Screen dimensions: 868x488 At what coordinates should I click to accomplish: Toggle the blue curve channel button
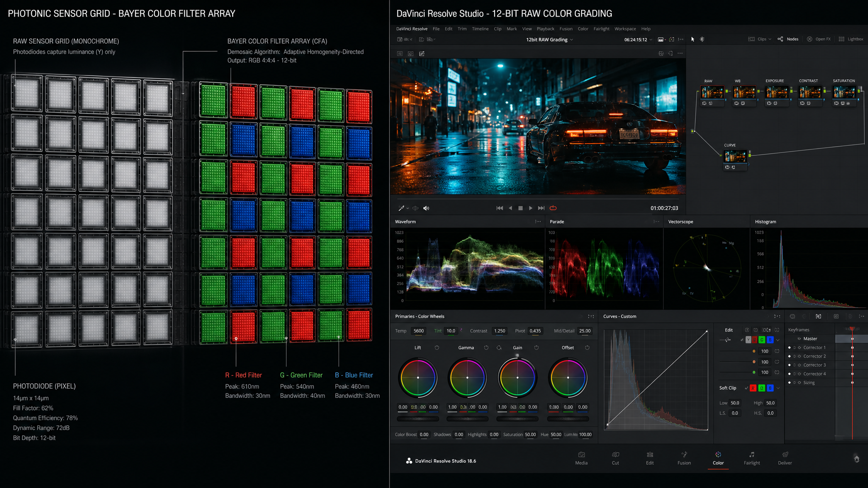pos(770,340)
